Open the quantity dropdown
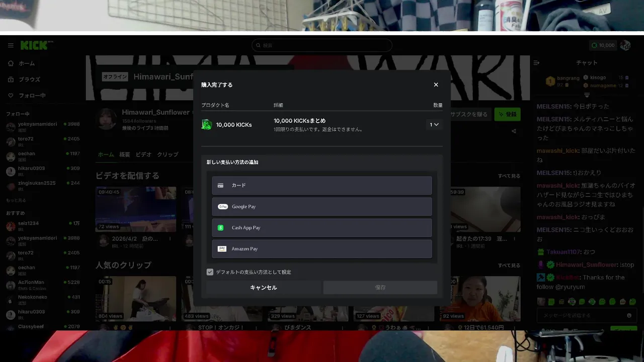644x362 pixels. click(x=434, y=125)
